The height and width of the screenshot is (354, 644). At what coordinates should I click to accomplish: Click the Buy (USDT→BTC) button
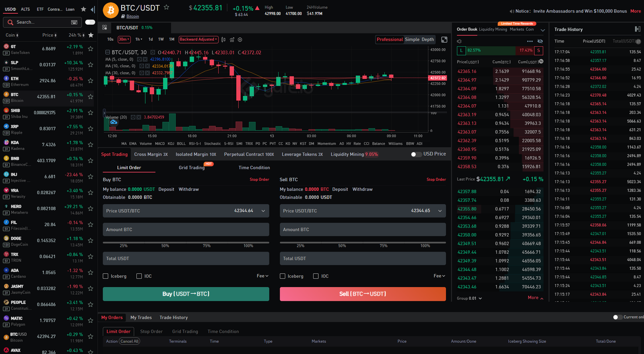[x=186, y=294]
